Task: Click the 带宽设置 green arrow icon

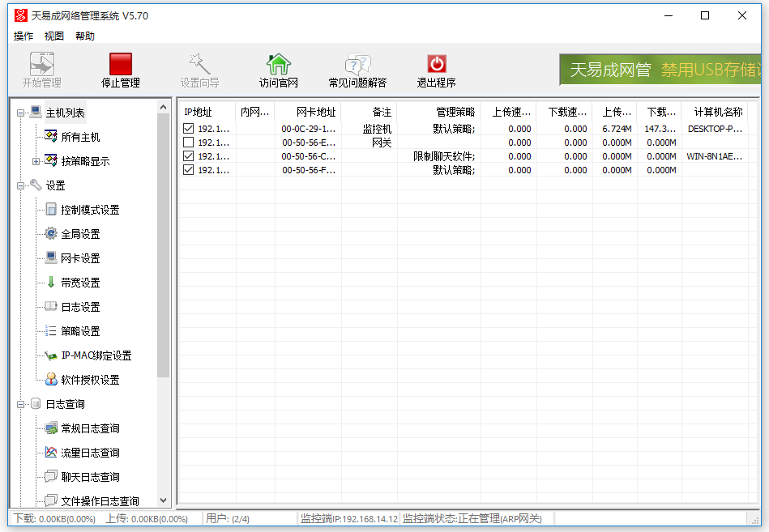Action: click(x=51, y=282)
